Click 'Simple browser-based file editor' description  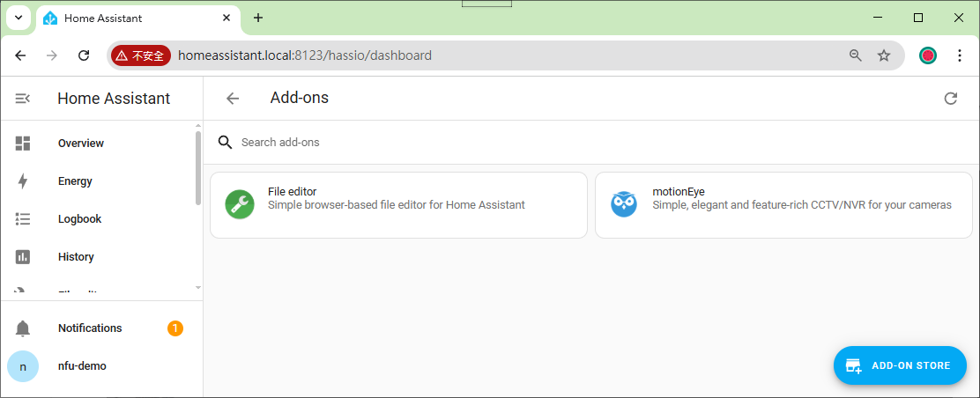coord(397,204)
